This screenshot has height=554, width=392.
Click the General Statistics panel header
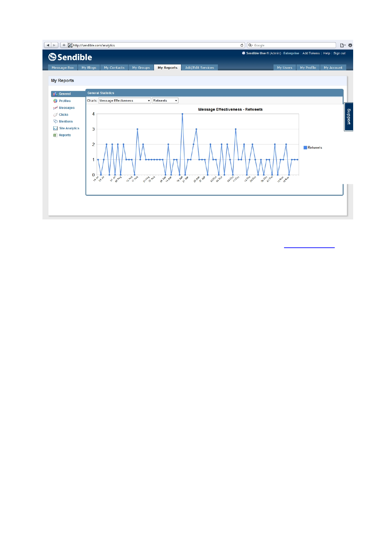(214, 93)
